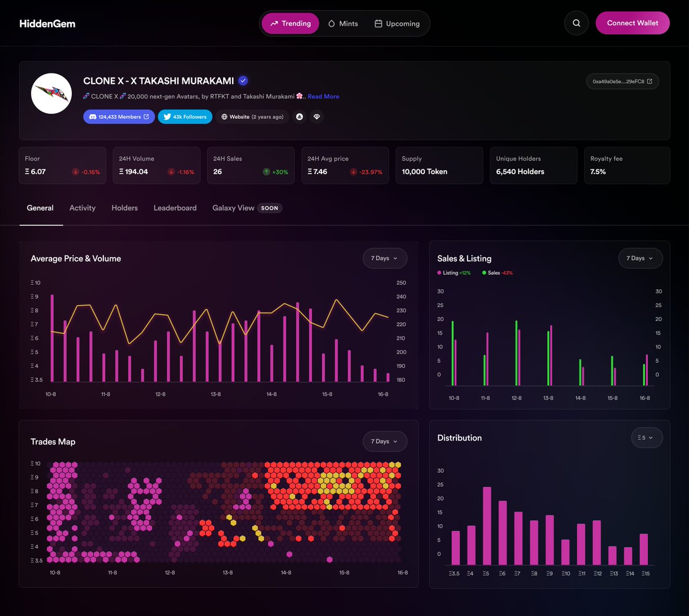
Task: Click the blue verified badge next to collection name
Action: click(243, 80)
